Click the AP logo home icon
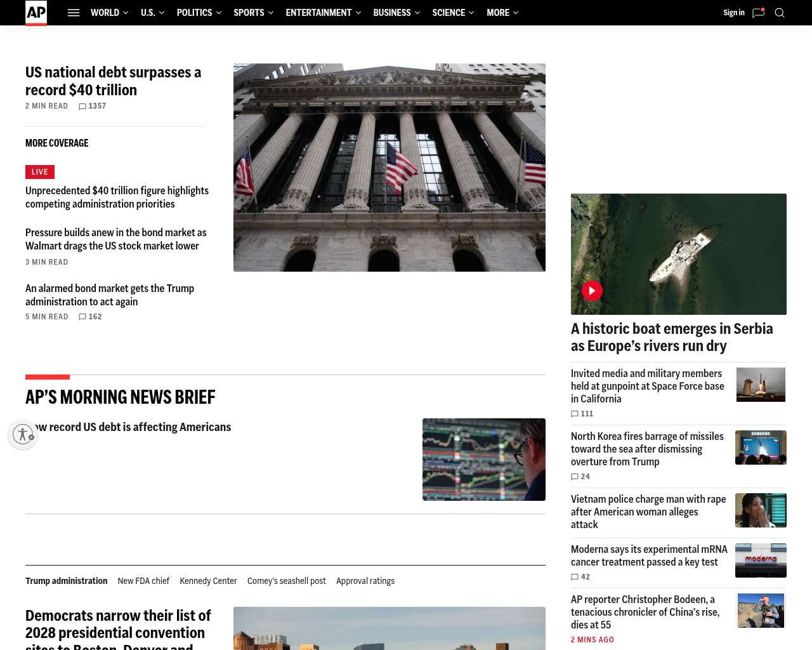Screen dimensions: 812x650 [x=36, y=13]
